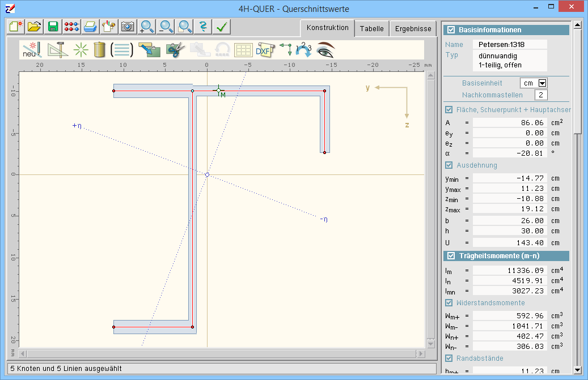Switch to the Tabelle tab
The height and width of the screenshot is (380, 588).
[x=371, y=28]
